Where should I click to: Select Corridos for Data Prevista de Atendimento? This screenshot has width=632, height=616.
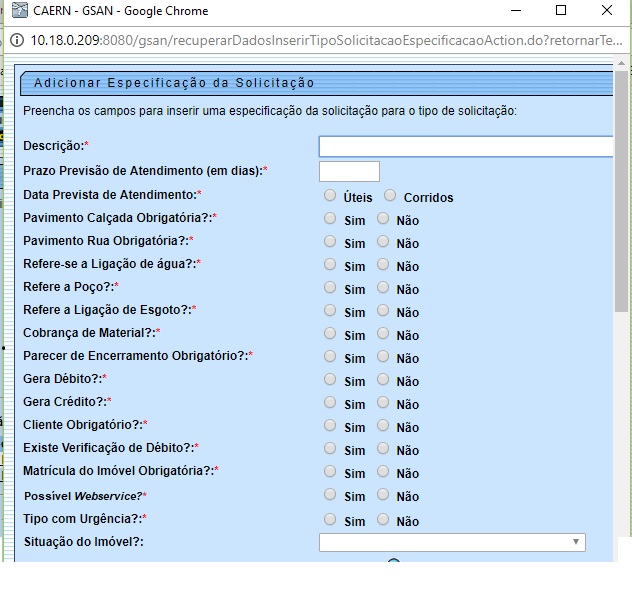coord(390,196)
